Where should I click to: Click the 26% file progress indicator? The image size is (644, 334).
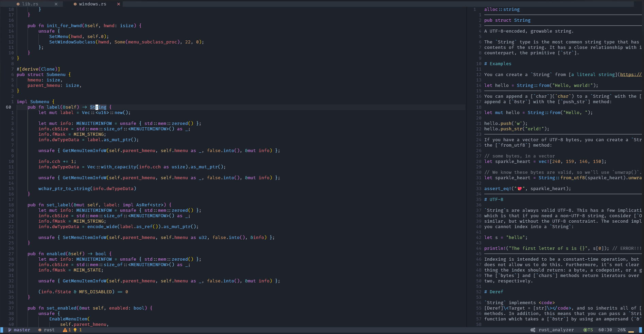pyautogui.click(x=621, y=330)
